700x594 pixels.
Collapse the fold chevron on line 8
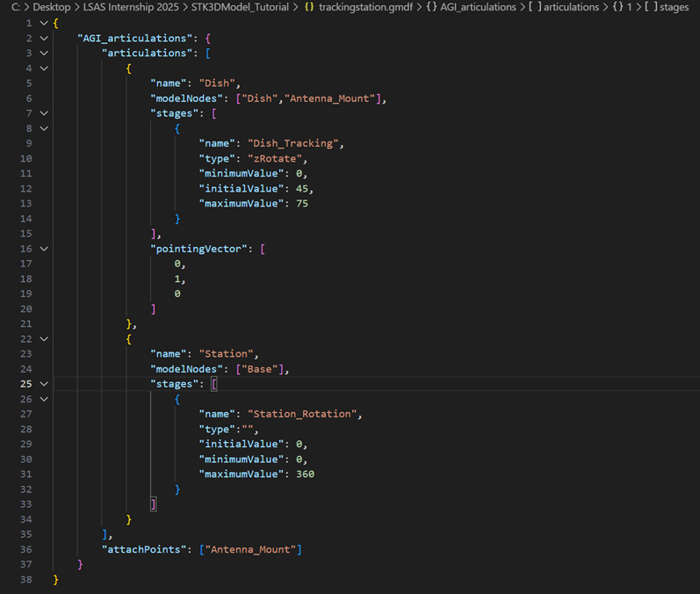(44, 128)
